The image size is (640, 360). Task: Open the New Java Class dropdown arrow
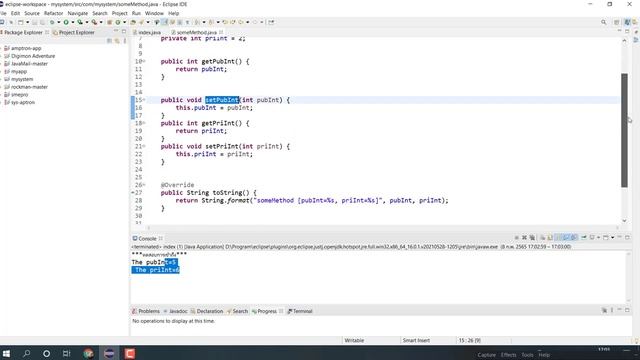point(125,22)
